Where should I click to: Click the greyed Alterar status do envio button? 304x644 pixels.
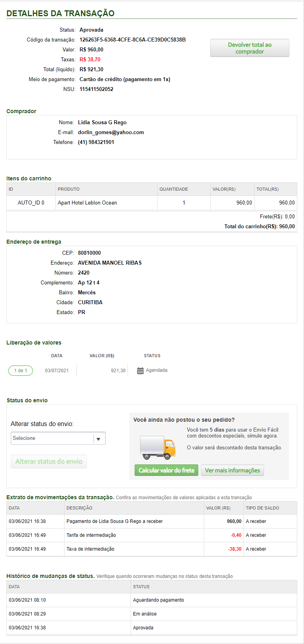(x=49, y=462)
